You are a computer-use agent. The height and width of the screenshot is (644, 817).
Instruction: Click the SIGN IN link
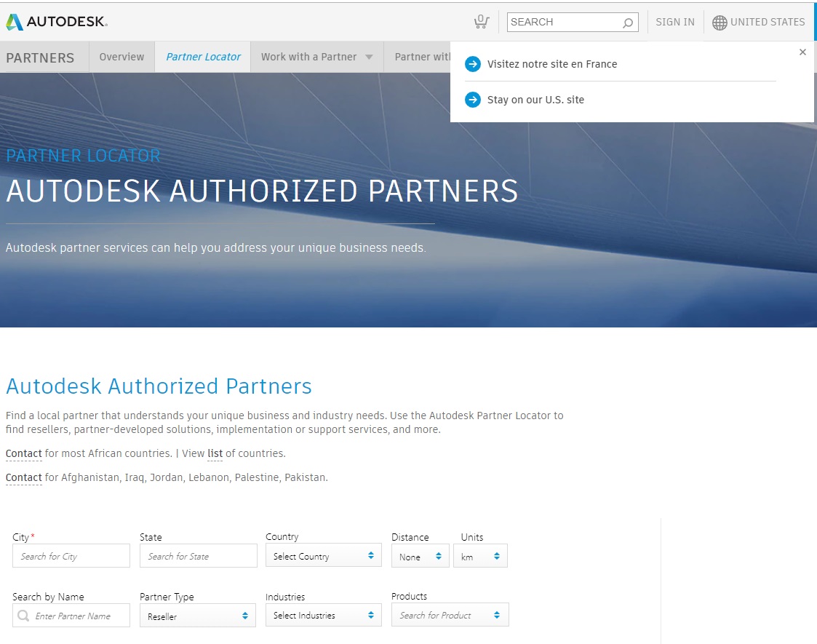tap(674, 23)
